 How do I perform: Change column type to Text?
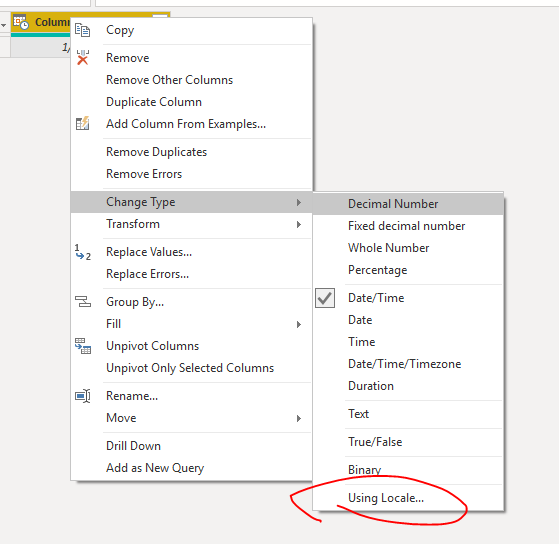[x=408, y=414]
